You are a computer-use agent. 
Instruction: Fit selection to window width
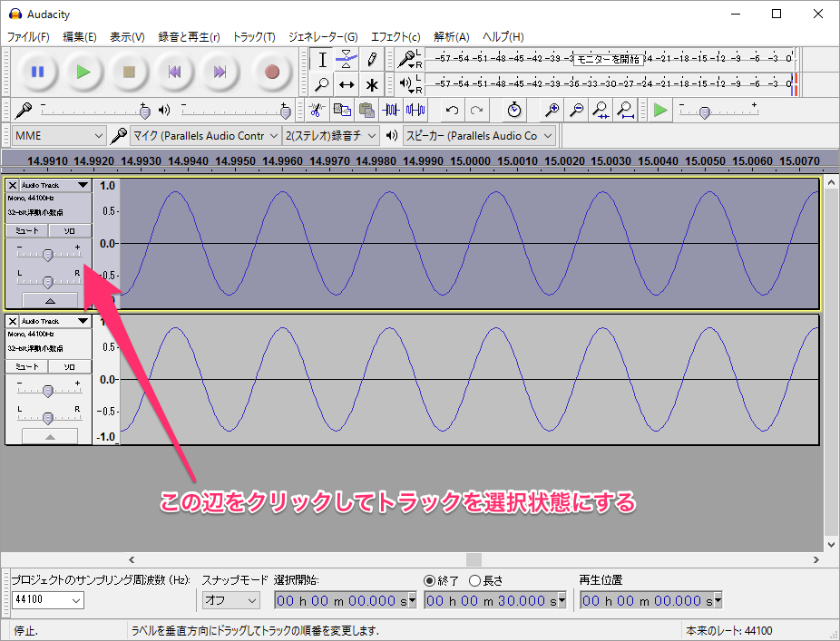[601, 111]
